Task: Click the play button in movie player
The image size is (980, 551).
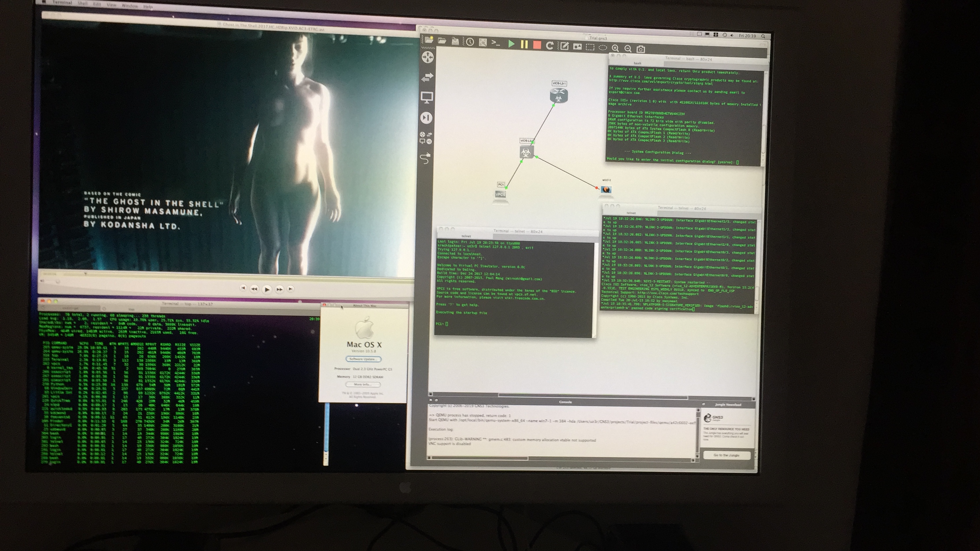Action: 267,289
